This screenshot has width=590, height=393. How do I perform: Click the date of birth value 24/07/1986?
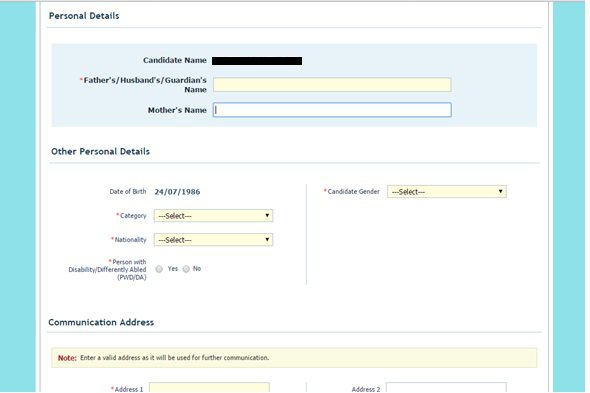point(177,192)
